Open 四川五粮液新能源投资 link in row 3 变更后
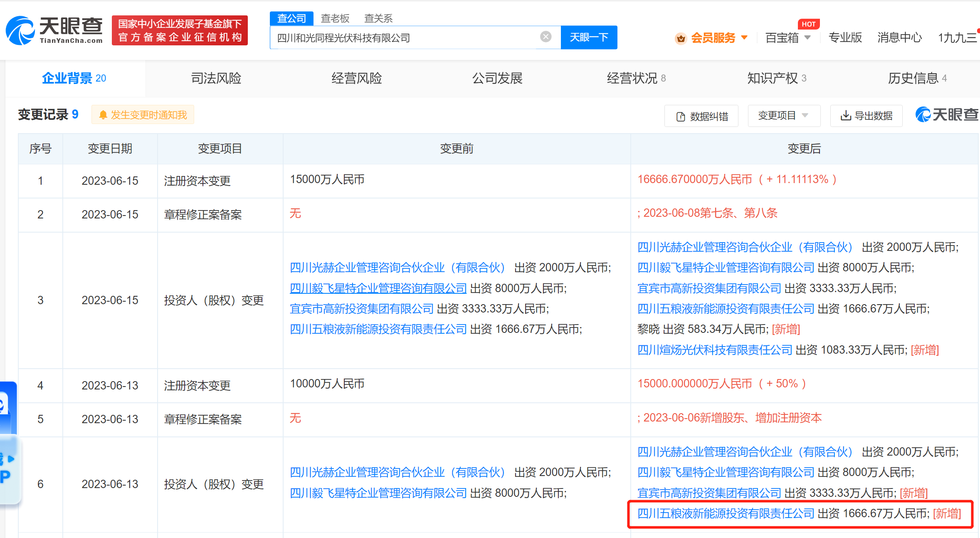This screenshot has width=980, height=538. (726, 309)
